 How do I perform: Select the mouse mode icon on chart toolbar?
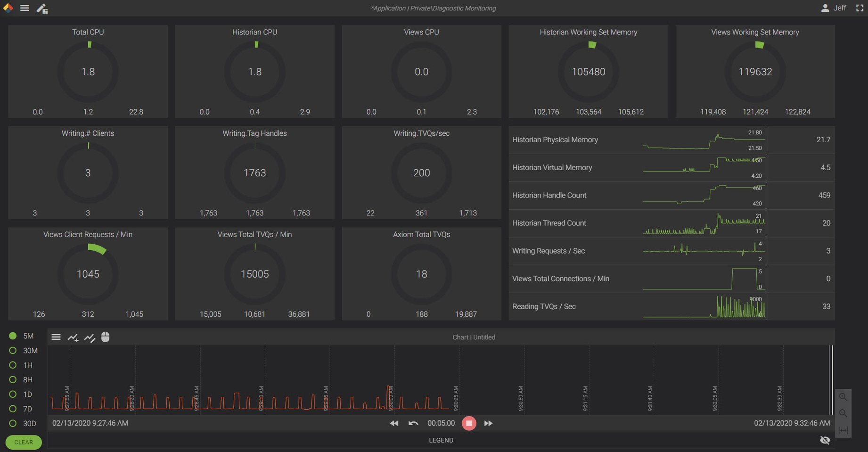(x=106, y=337)
